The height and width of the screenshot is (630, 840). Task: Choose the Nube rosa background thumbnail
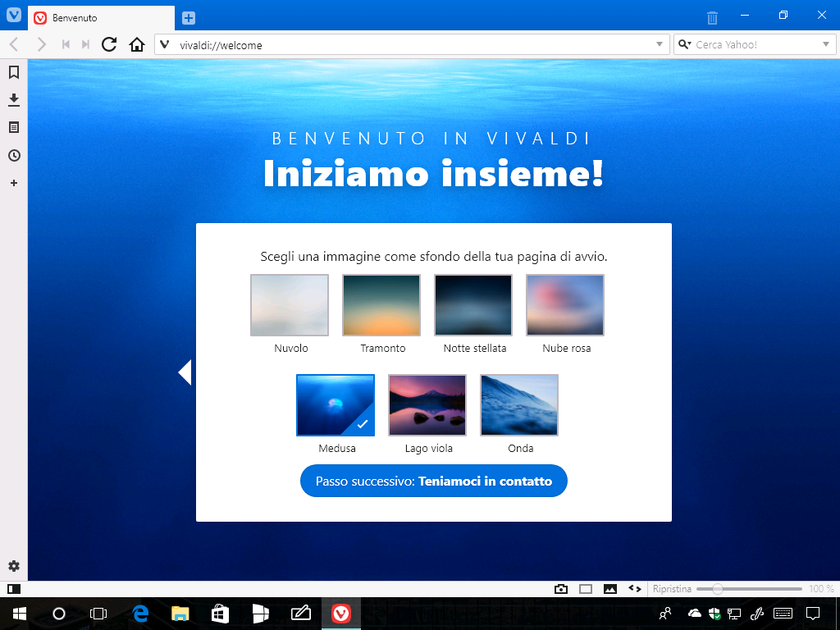point(565,305)
